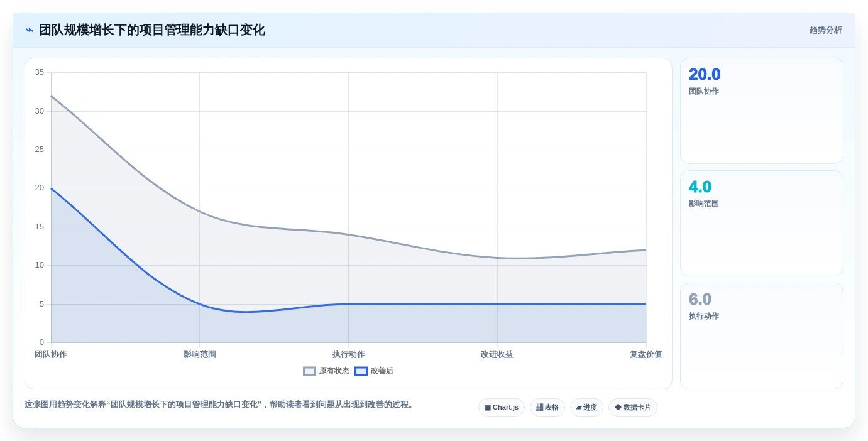
Task: Click the y-axis value 35
Action: click(x=40, y=72)
